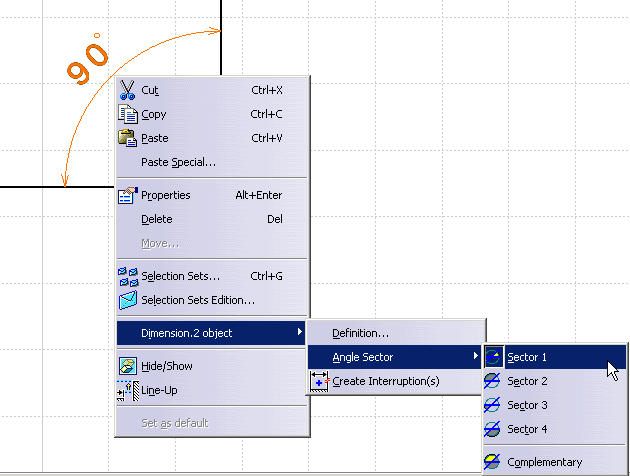This screenshot has height=476, width=630.
Task: Click the Copy pages icon
Action: click(128, 114)
